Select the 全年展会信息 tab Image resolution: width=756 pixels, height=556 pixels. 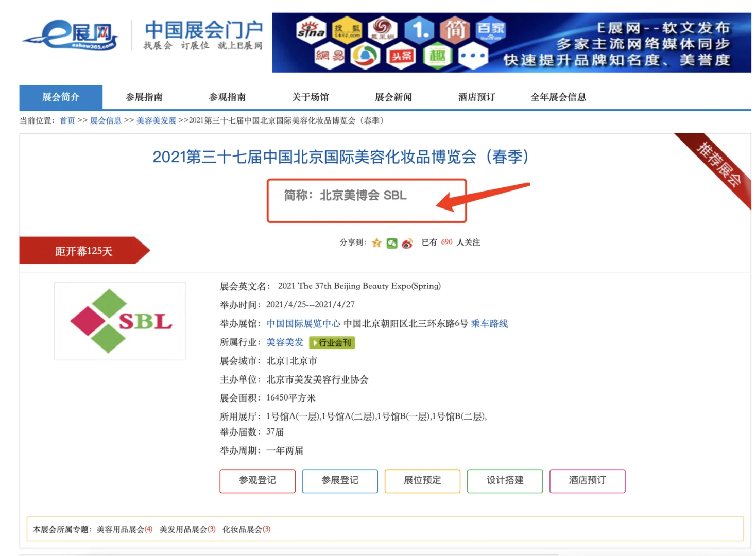[558, 97]
